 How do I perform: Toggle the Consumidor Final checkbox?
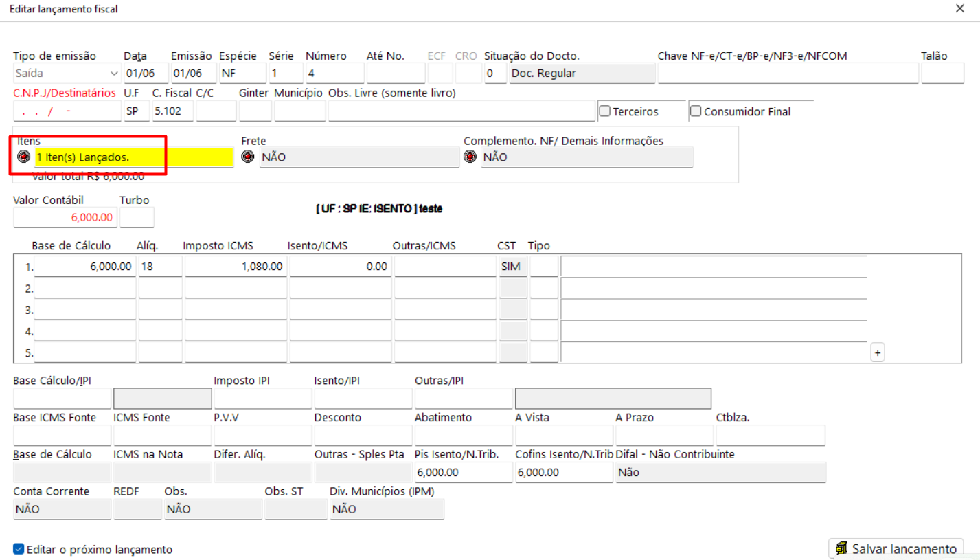(x=696, y=111)
